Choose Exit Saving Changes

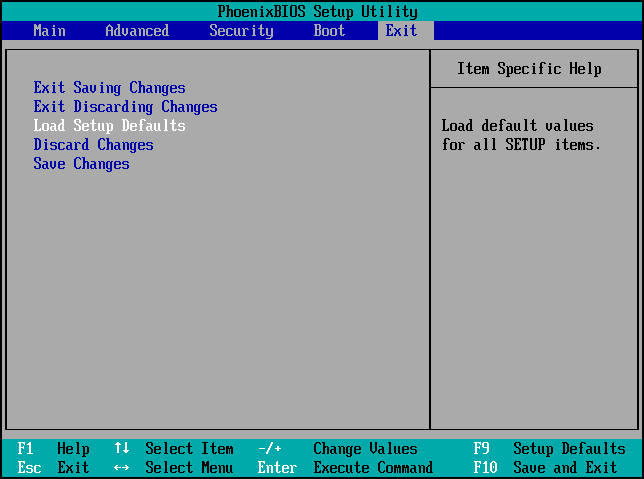pyautogui.click(x=109, y=88)
